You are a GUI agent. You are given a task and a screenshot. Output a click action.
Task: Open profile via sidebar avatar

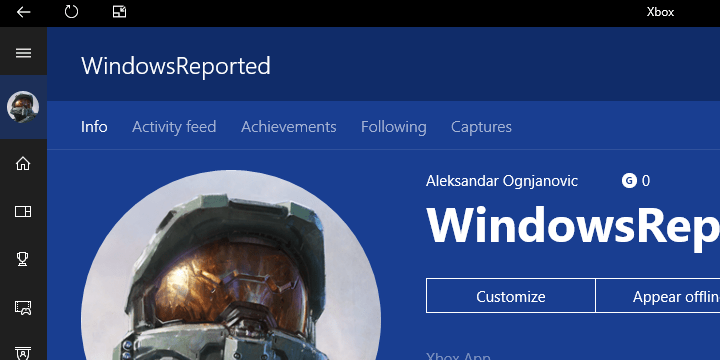pos(23,107)
